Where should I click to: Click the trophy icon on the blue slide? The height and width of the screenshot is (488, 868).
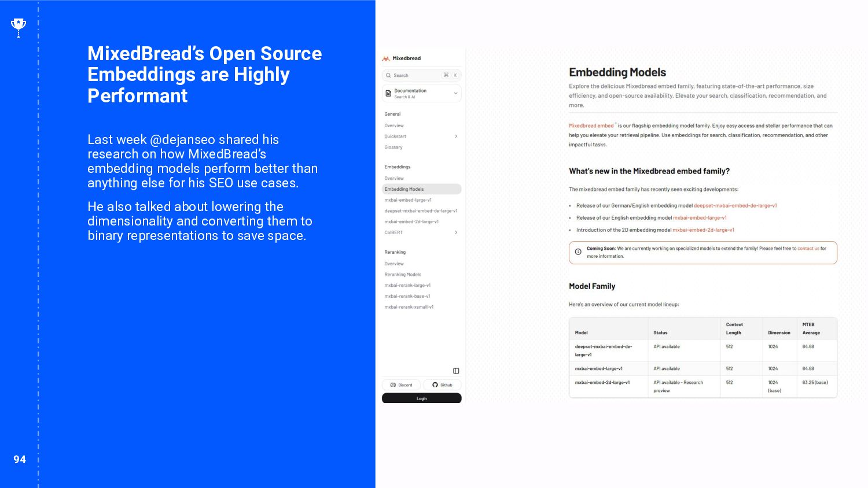tap(19, 27)
